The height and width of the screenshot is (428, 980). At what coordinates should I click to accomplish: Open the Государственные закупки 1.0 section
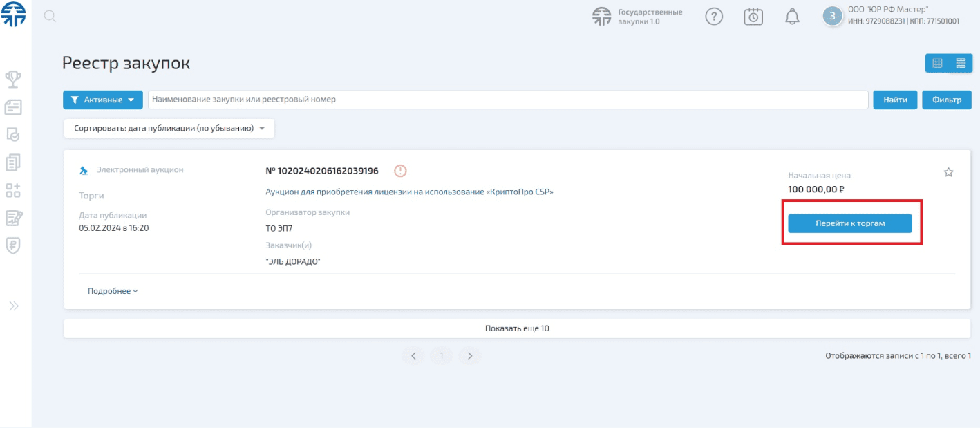point(638,17)
